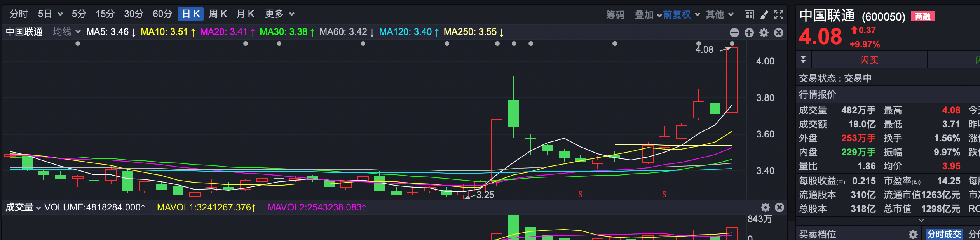Click the MAVOL2:2543238.083 value
Image resolution: width=980 pixels, height=240 pixels.
[x=317, y=207]
